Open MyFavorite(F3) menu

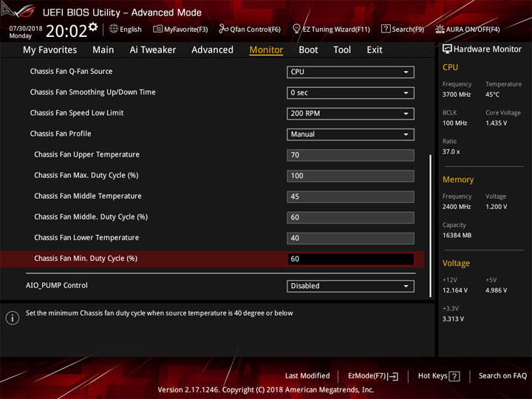(180, 29)
